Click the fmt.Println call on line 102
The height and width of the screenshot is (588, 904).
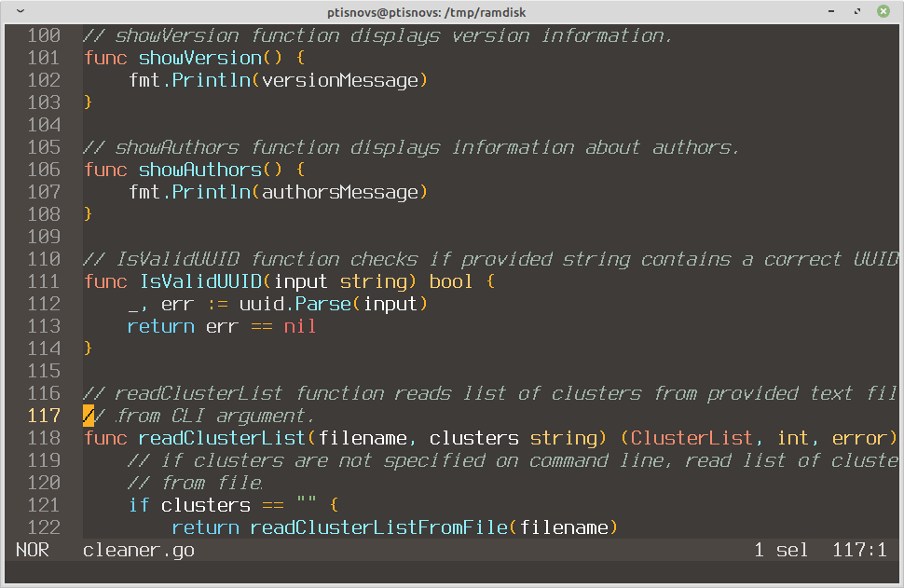tap(190, 81)
